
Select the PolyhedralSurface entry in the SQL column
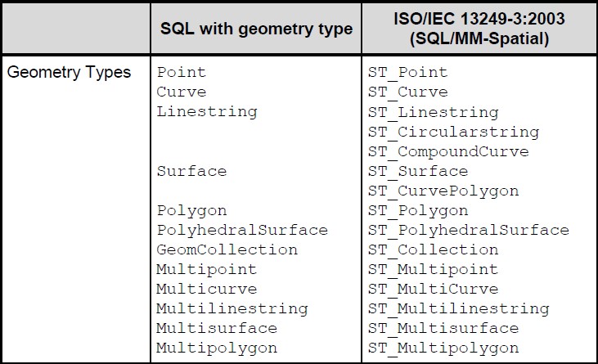(241, 230)
